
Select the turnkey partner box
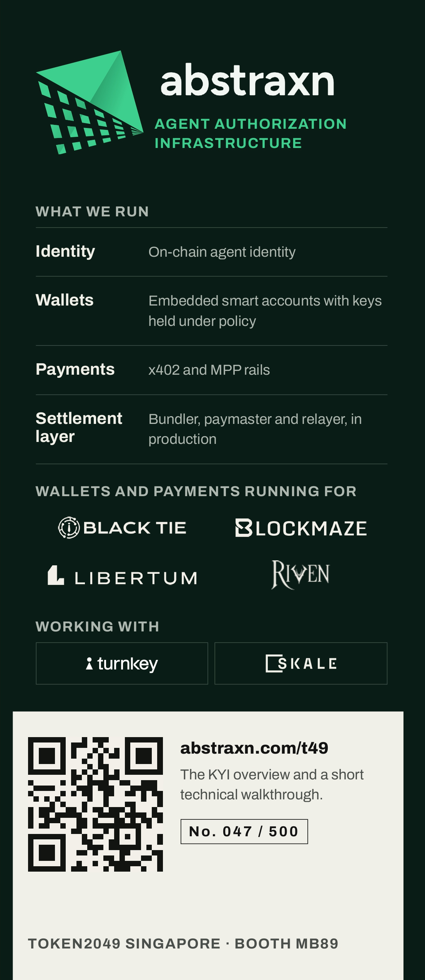coord(122,663)
